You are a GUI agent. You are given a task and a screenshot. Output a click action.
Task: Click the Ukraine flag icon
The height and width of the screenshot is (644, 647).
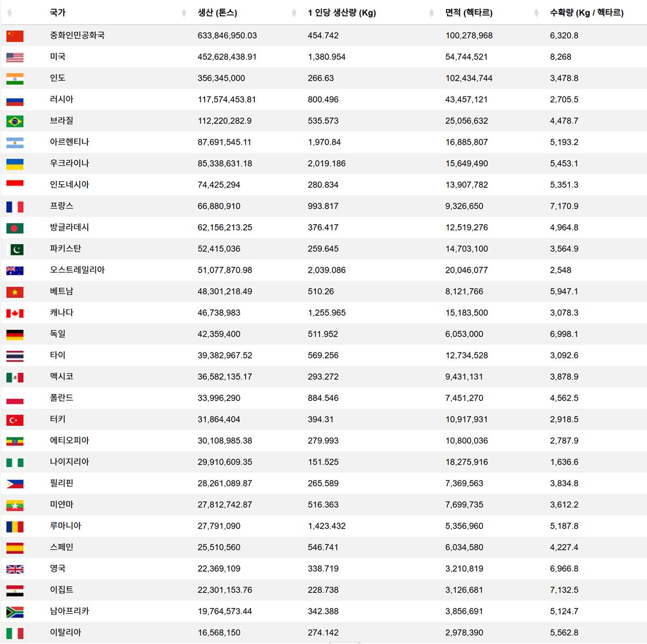coord(15,164)
